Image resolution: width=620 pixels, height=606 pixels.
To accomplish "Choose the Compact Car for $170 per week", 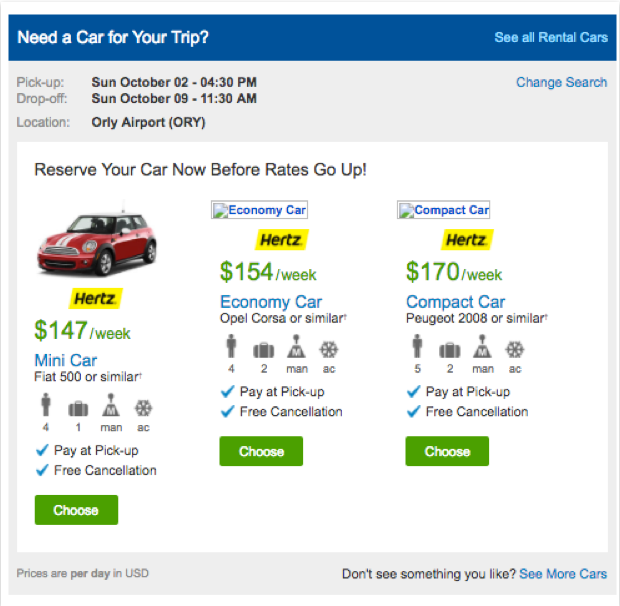I will [x=447, y=451].
